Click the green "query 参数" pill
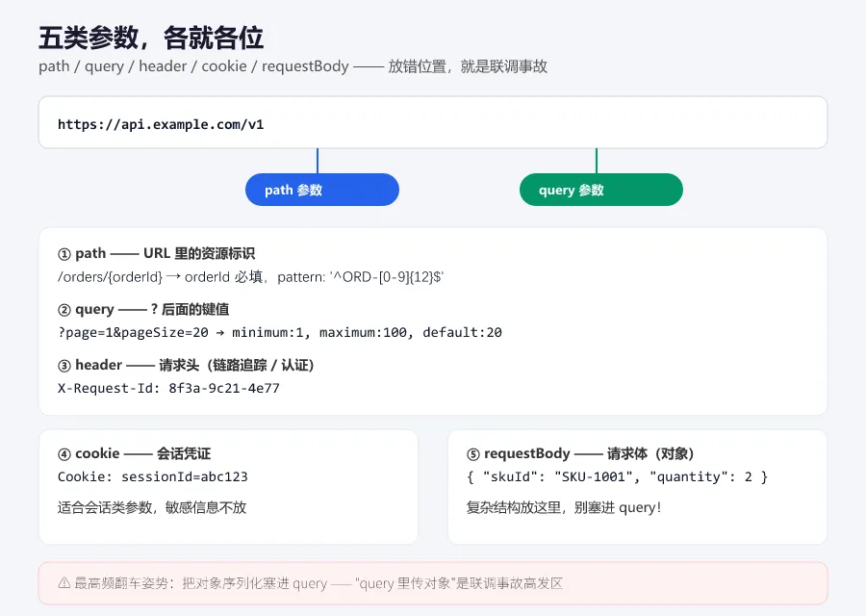 600,190
